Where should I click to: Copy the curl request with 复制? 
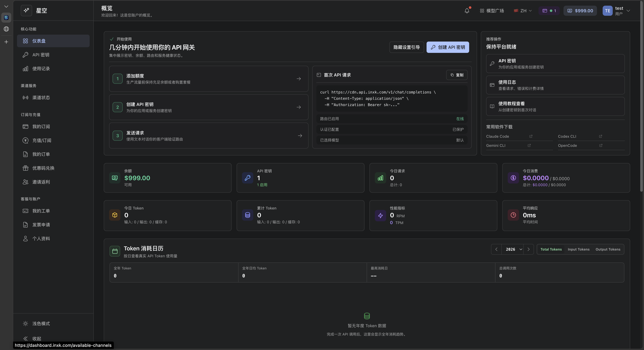click(457, 75)
